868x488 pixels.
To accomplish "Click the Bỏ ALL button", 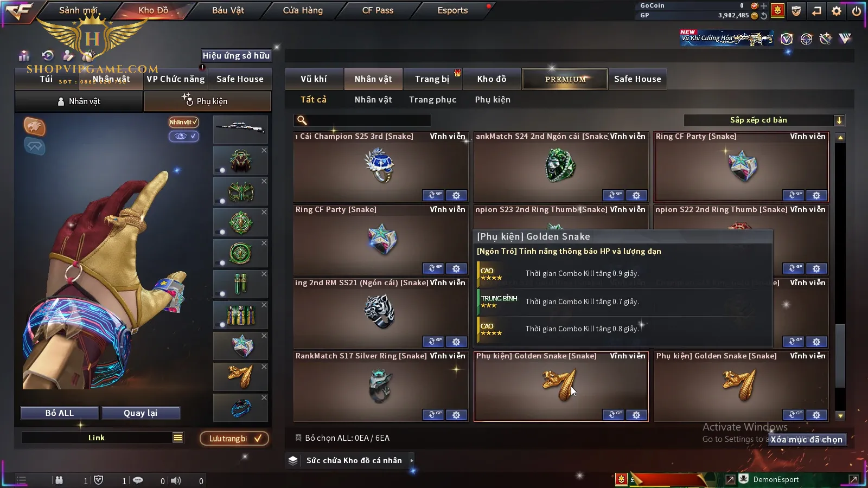I will point(60,413).
